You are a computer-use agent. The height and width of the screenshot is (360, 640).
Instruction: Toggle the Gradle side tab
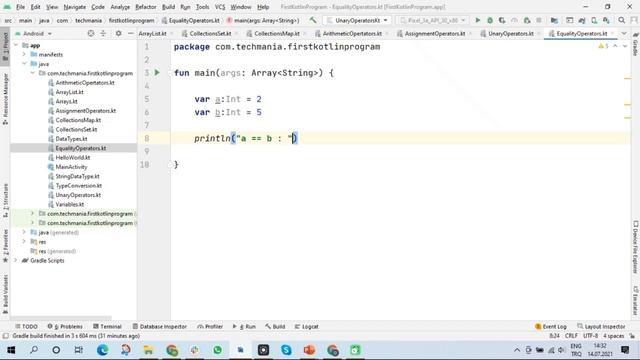(x=635, y=45)
